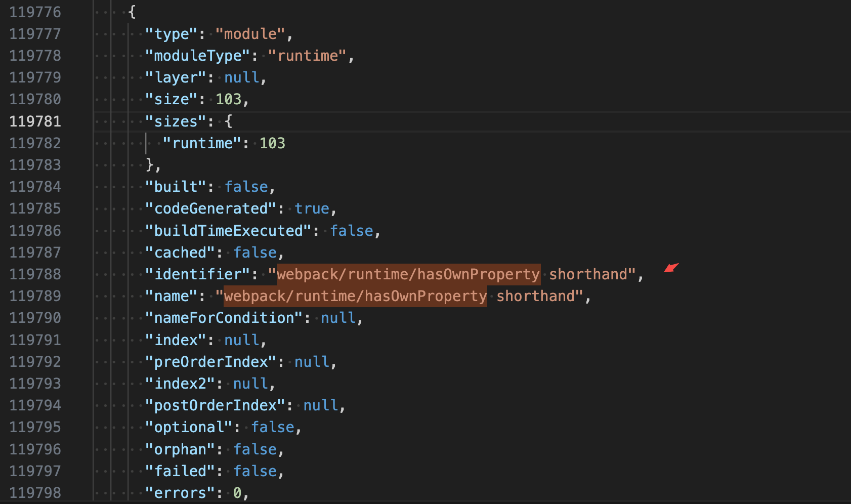Click line number 119781 on the active line
This screenshot has width=851, height=504.
[x=35, y=121]
